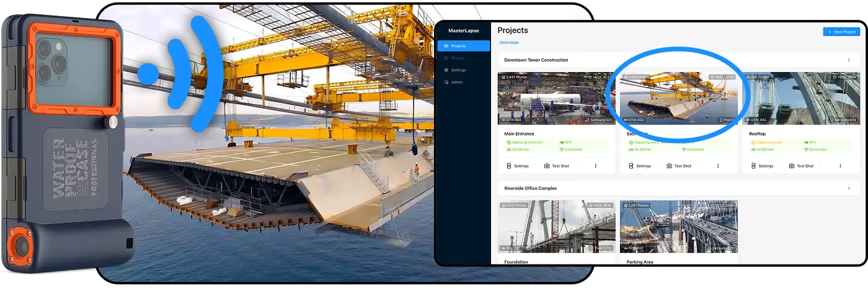Open the DTW-002 card's three-dot menu

tap(718, 166)
